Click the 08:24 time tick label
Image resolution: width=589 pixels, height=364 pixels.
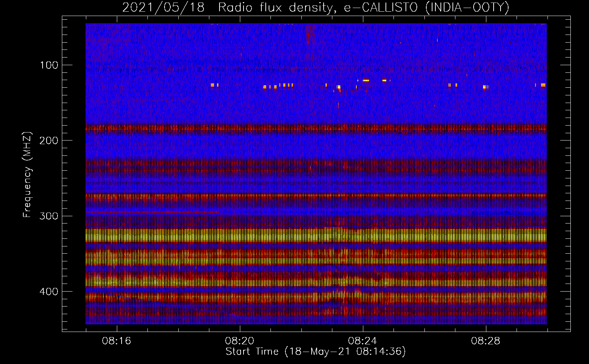(x=363, y=341)
